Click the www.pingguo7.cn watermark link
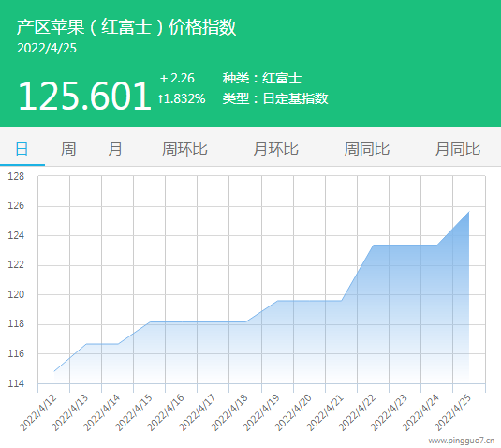Viewport: 501px width, 448px height. [x=462, y=441]
